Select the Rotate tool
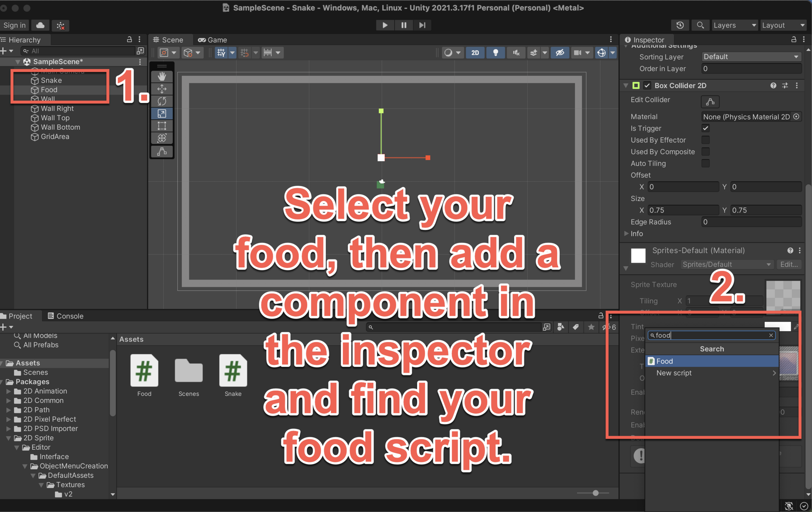Viewport: 812px width, 512px height. pos(162,101)
